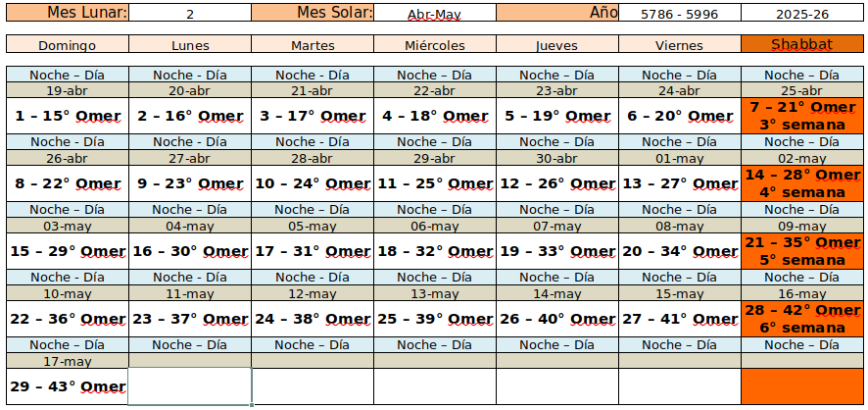Select the Domingo column header
This screenshot has height=410, width=868.
[x=67, y=45]
